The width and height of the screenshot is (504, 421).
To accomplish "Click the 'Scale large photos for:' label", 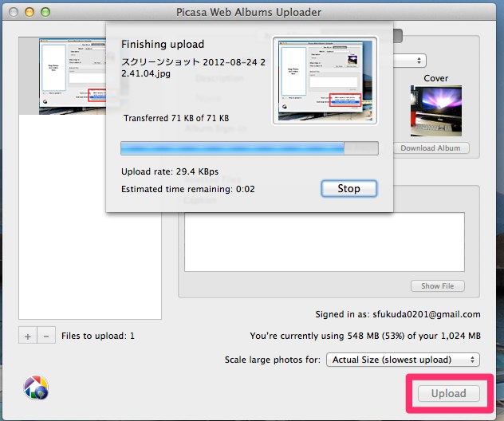I will [272, 360].
